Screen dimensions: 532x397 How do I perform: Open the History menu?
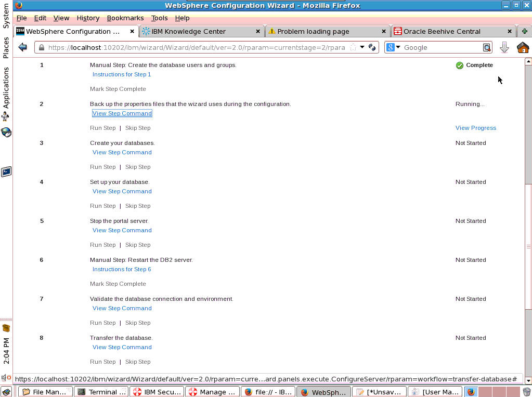[88, 18]
